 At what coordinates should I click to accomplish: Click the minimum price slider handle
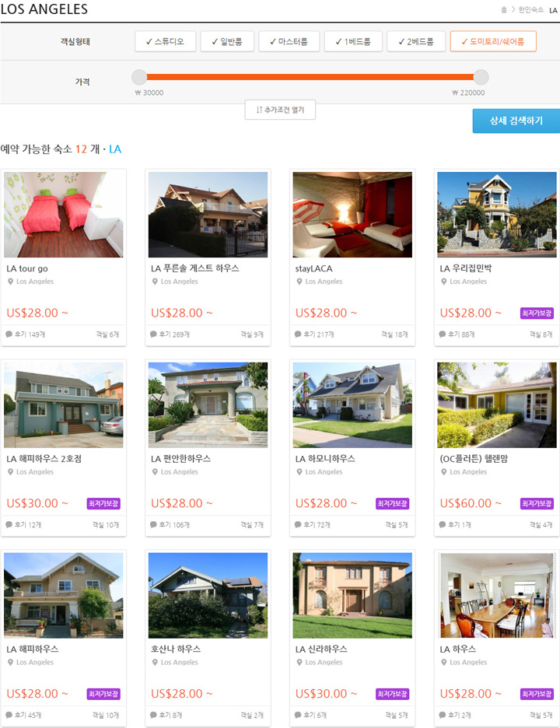(139, 77)
